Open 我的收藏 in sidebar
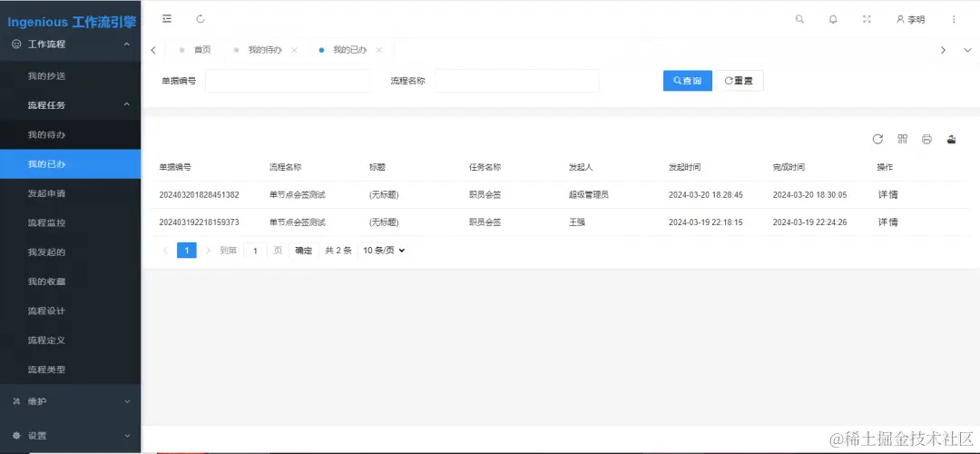Screen dimensions: 980x454 (x=70, y=281)
